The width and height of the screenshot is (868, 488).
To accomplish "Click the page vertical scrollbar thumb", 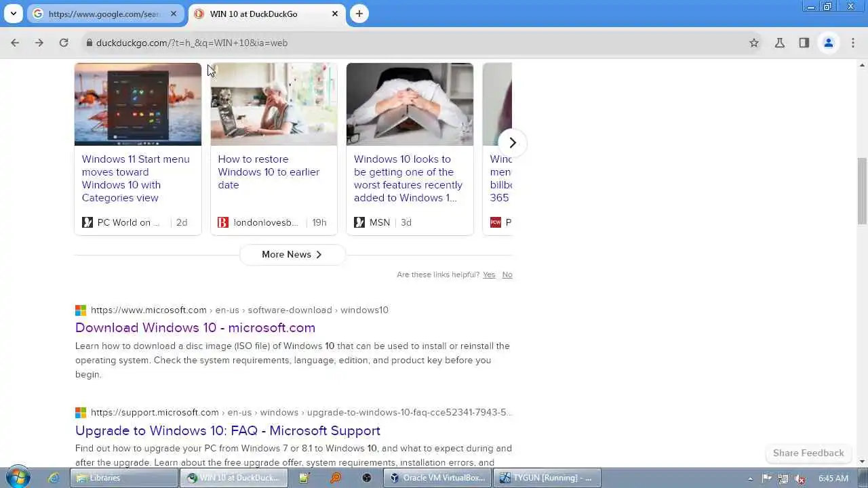I will pos(862,190).
